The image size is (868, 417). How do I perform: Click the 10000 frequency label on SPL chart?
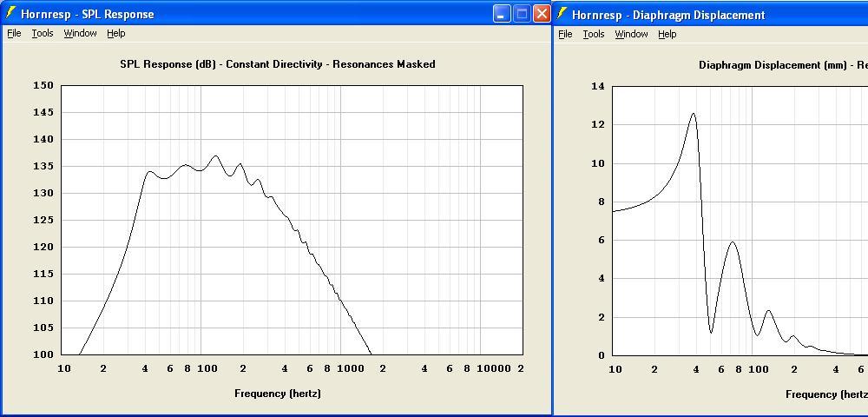[494, 368]
